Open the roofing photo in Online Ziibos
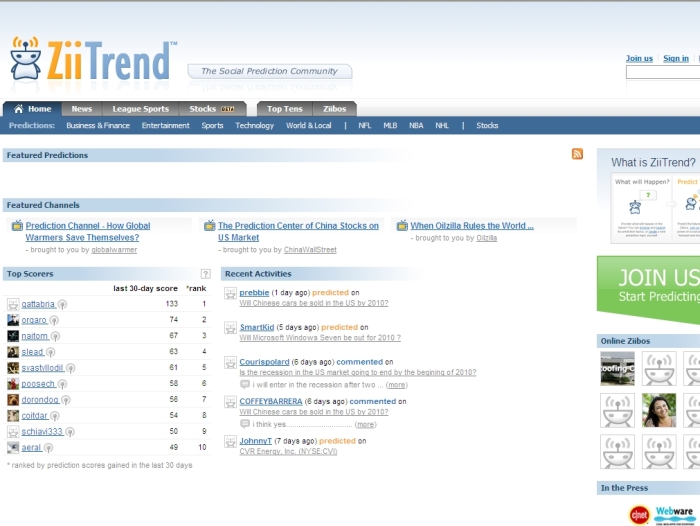Image resolution: width=700 pixels, height=526 pixels. click(617, 368)
